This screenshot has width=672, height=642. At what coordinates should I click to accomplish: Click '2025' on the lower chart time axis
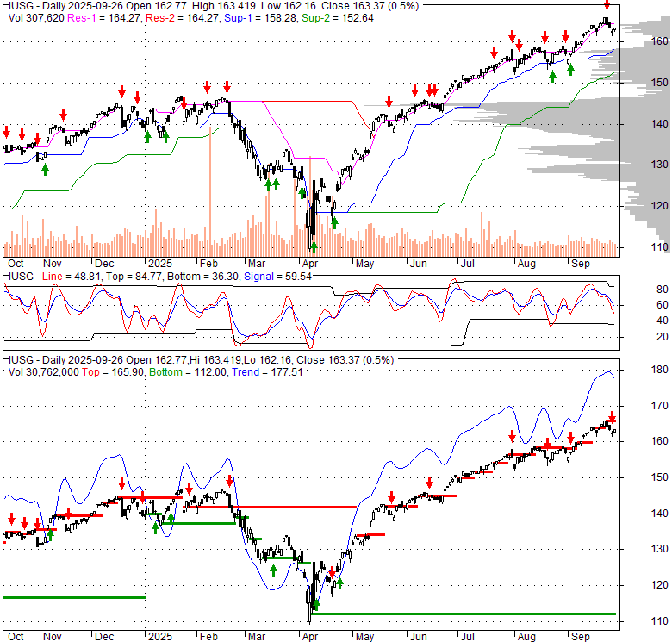pos(160,637)
